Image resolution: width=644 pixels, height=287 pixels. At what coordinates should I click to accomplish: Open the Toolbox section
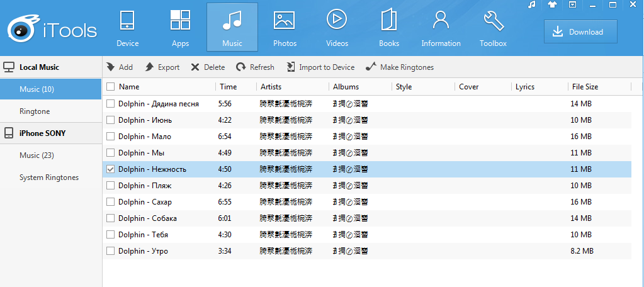click(493, 28)
